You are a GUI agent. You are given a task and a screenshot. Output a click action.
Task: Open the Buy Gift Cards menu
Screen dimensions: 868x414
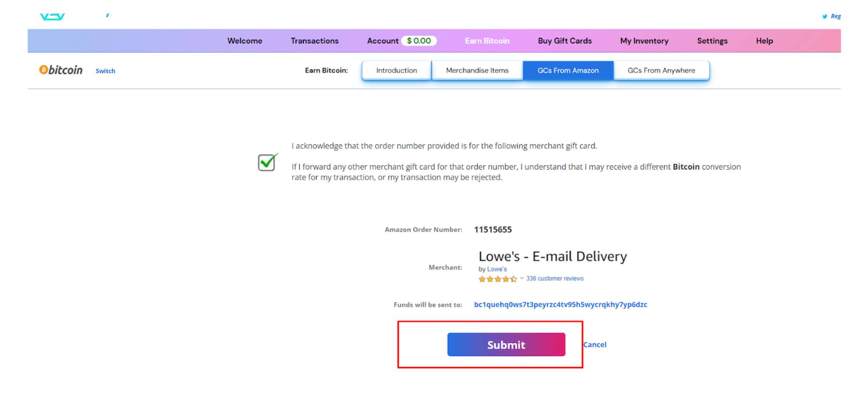click(x=564, y=41)
